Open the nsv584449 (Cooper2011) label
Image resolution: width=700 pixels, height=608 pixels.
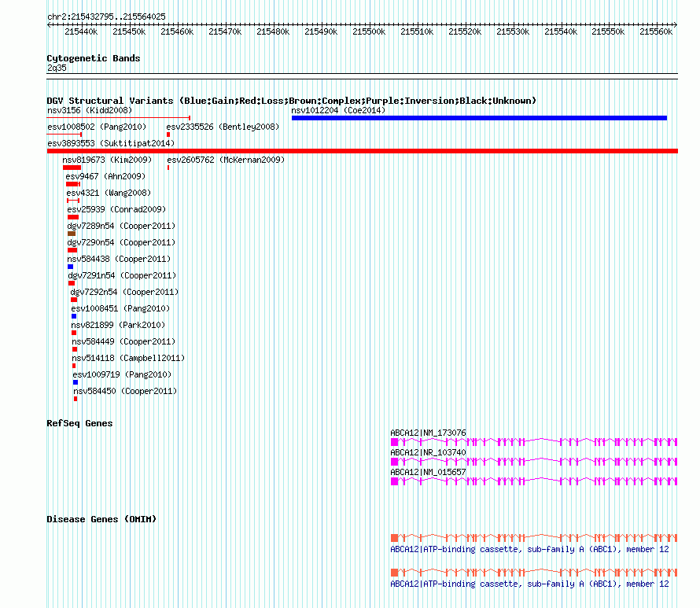[x=123, y=341]
